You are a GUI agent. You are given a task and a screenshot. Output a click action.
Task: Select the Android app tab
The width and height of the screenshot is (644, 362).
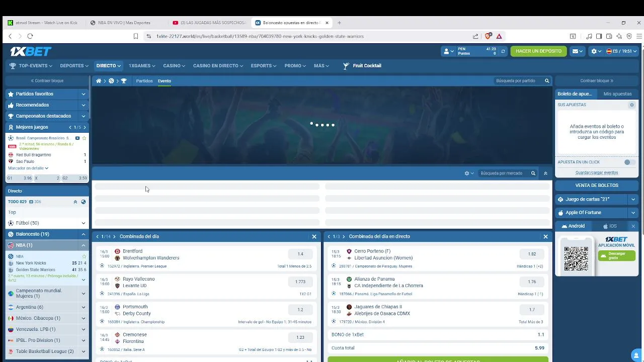pyautogui.click(x=573, y=226)
